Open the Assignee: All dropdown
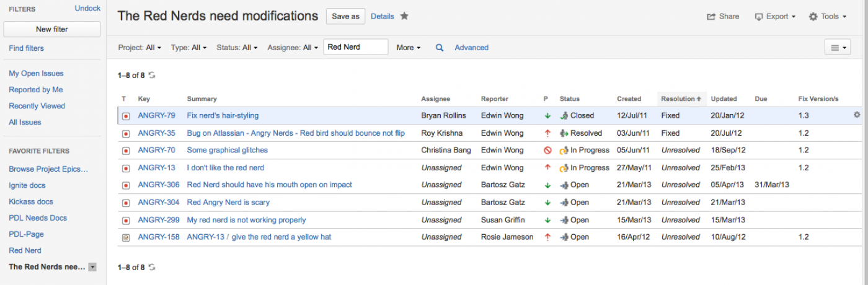The width and height of the screenshot is (868, 285). 293,48
